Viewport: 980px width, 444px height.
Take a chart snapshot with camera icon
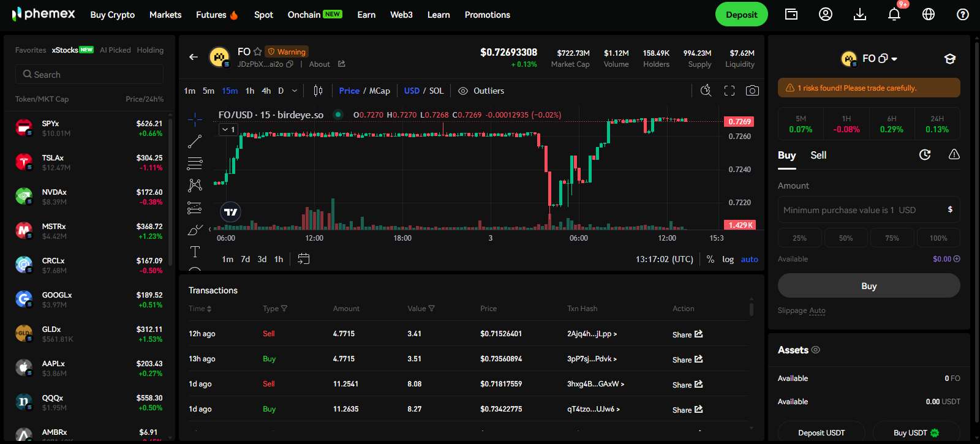(x=752, y=91)
